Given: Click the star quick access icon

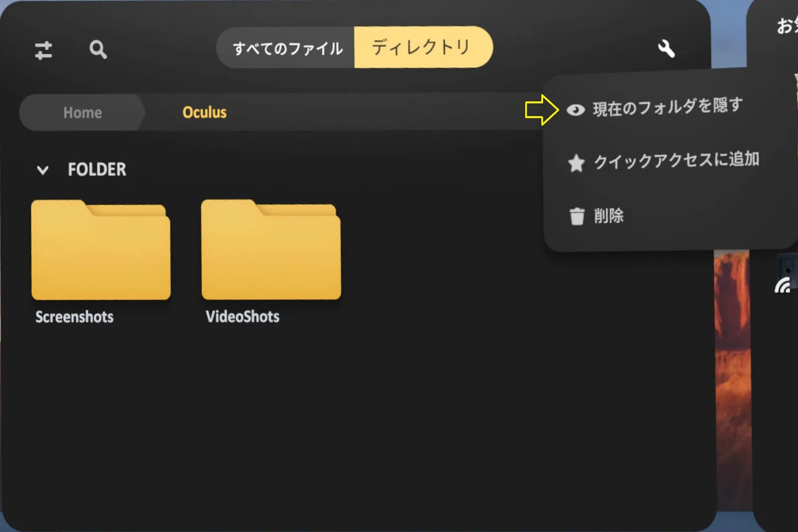Looking at the screenshot, I should 576,164.
